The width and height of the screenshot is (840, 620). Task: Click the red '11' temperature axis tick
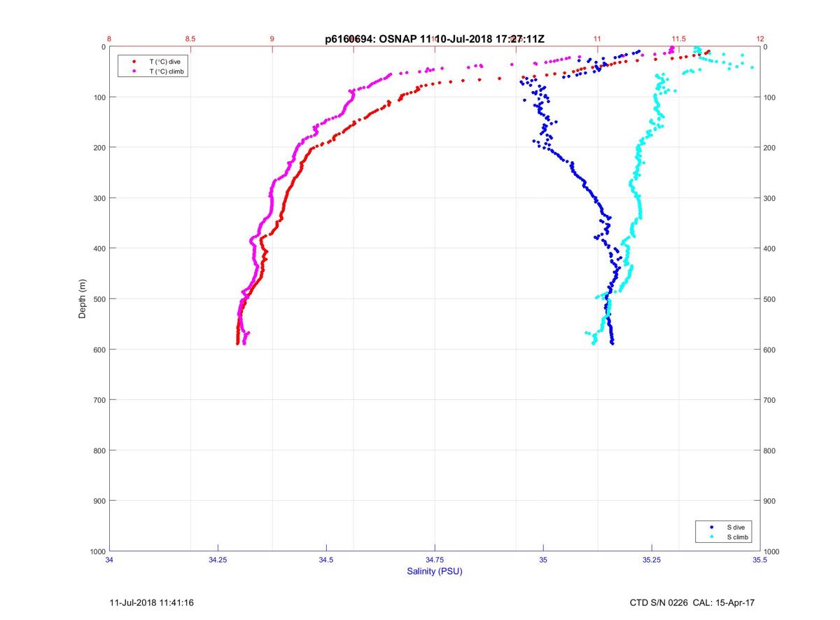point(597,39)
